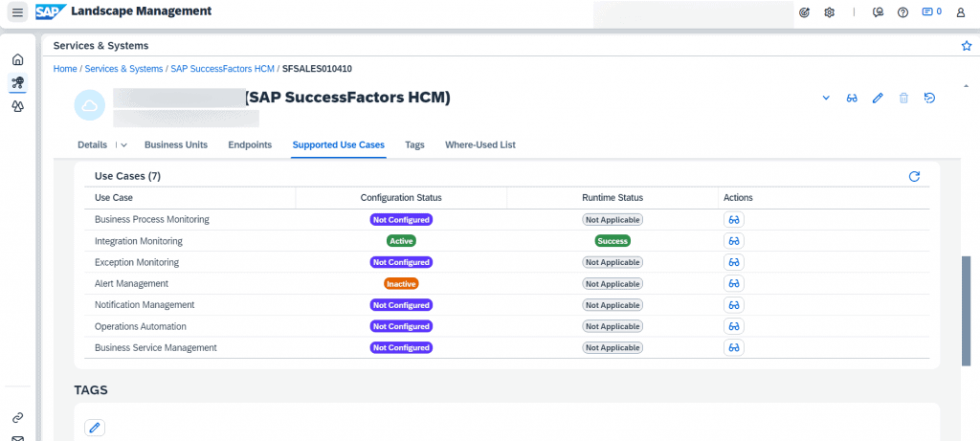The image size is (980, 441).
Task: Refresh the Use Cases table
Action: (914, 176)
